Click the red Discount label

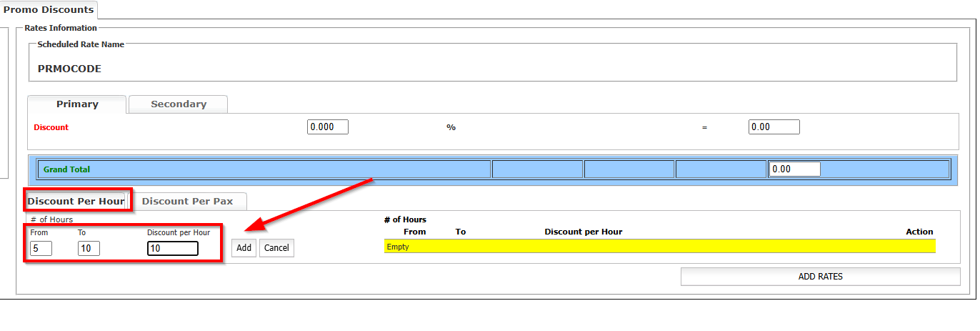pyautogui.click(x=51, y=127)
